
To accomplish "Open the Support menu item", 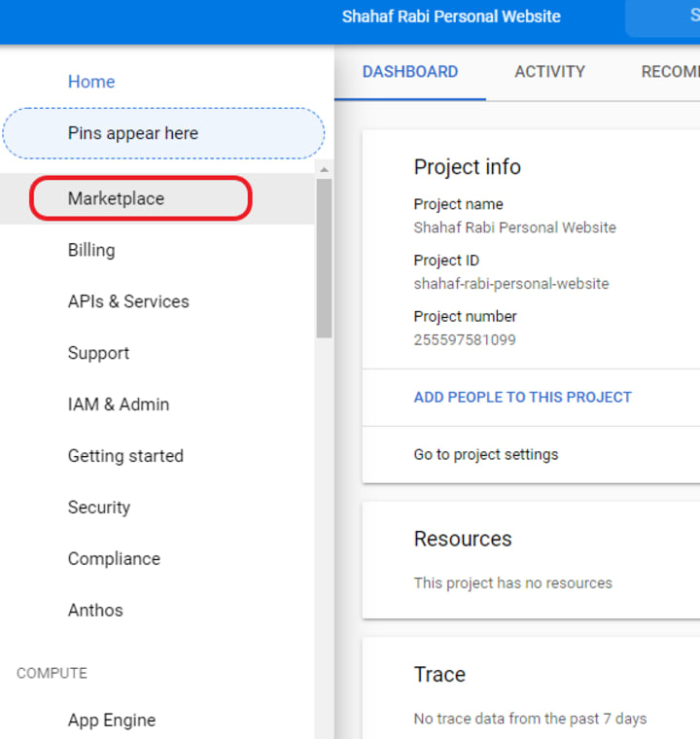I will pos(98,353).
